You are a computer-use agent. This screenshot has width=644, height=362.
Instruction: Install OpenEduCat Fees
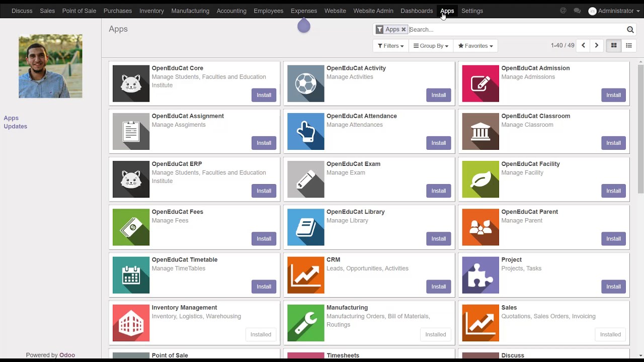pyautogui.click(x=264, y=239)
